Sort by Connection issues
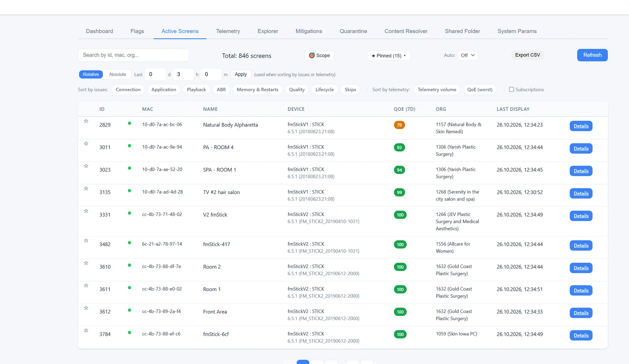The width and height of the screenshot is (629, 364). pos(128,89)
